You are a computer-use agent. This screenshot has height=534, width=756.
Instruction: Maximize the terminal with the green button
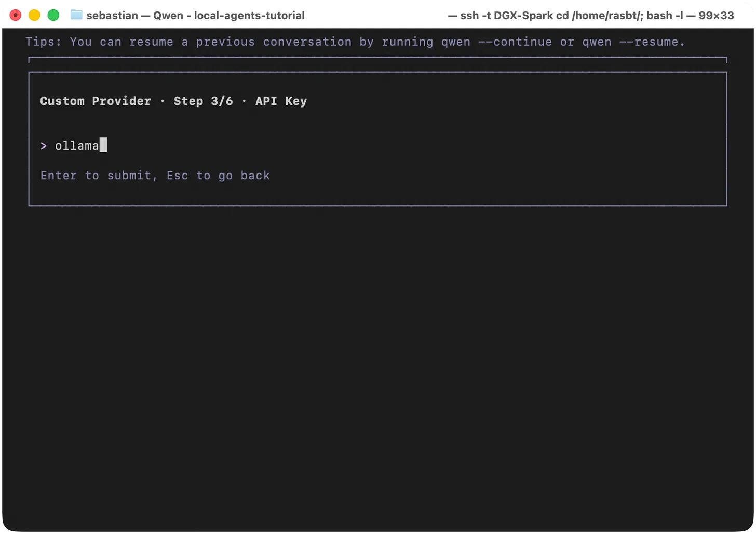point(53,15)
